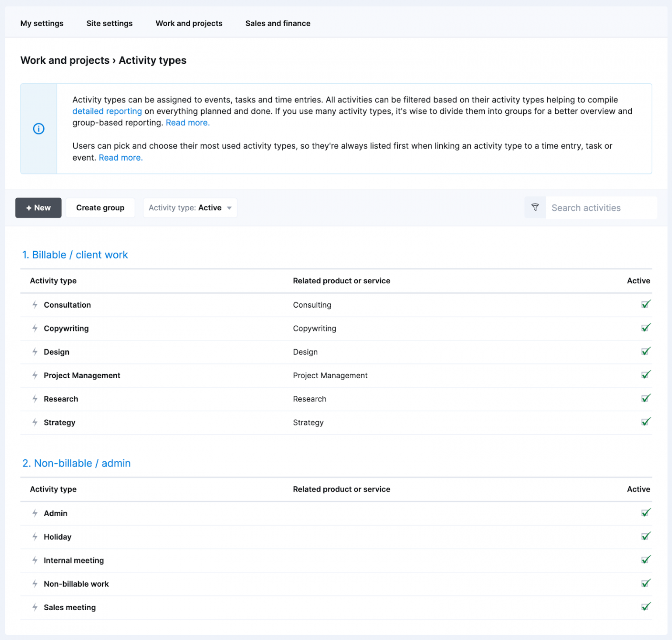The width and height of the screenshot is (672, 640).
Task: Open the Sales and finance tab
Action: [x=278, y=24]
